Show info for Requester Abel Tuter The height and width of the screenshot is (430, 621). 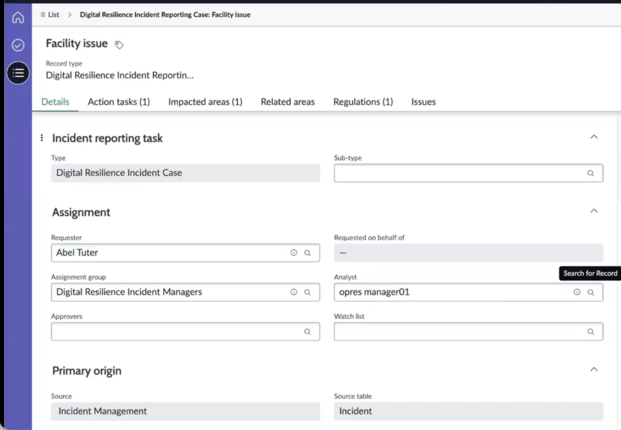tap(294, 253)
